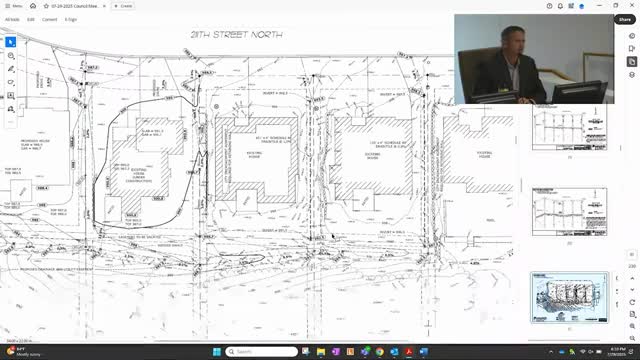The height and width of the screenshot is (360, 640).
Task: Go to next page arrow
Action: pos(632,290)
